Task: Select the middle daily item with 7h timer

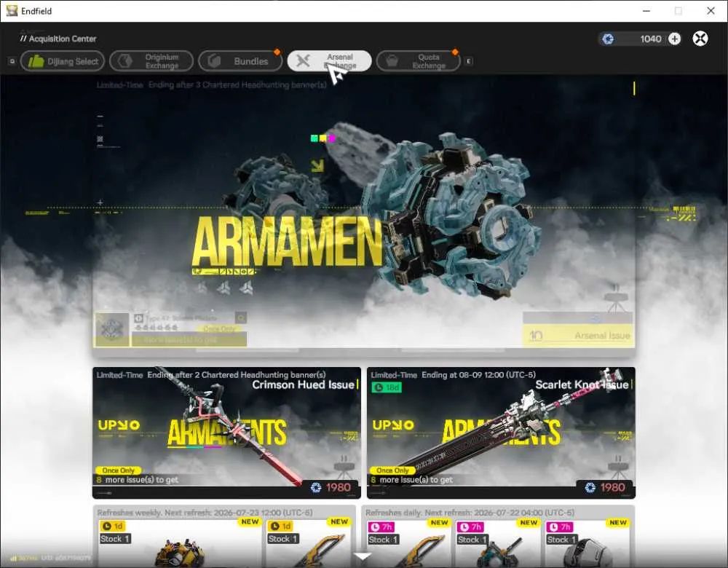Action: [496, 542]
